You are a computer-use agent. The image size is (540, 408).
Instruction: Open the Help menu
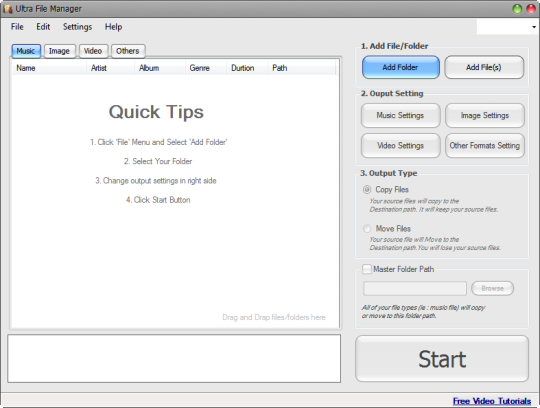[x=113, y=27]
